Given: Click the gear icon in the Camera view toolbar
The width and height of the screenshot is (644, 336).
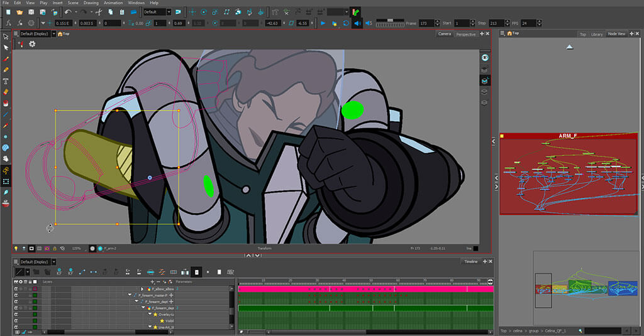Looking at the screenshot, I should pyautogui.click(x=32, y=44).
